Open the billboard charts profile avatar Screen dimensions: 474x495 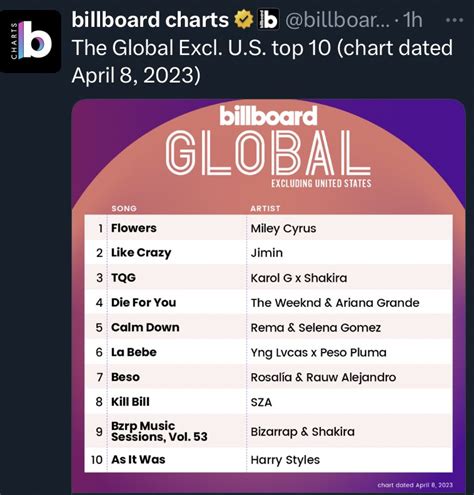click(30, 41)
